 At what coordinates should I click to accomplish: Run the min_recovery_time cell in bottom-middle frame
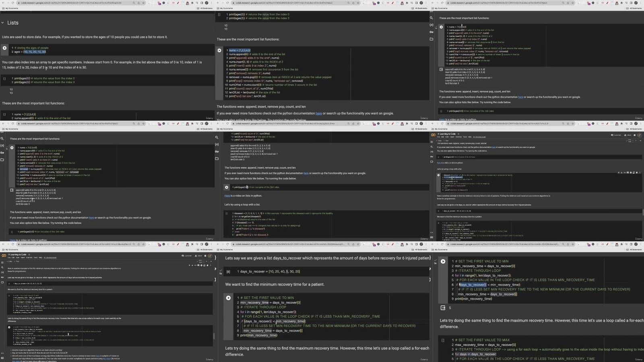coord(228,298)
